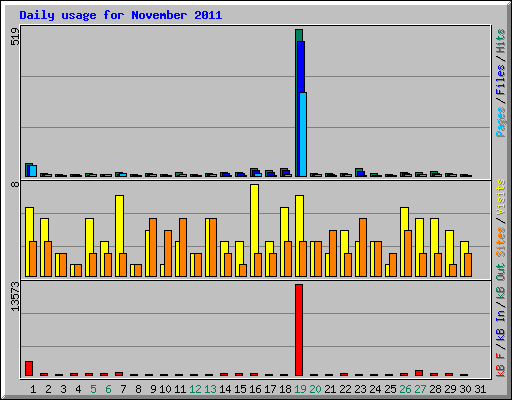Click green day label 27 on the x-axis
Screen dimensions: 512x400
click(x=420, y=389)
